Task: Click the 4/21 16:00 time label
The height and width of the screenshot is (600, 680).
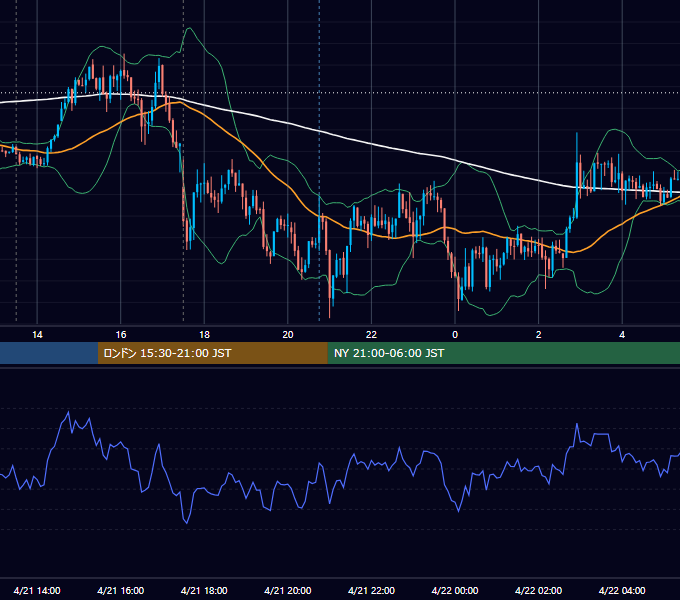Action: pos(121,590)
